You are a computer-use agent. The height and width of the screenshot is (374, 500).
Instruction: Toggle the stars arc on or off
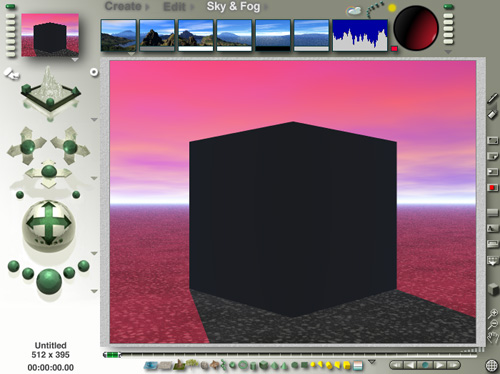374,10
